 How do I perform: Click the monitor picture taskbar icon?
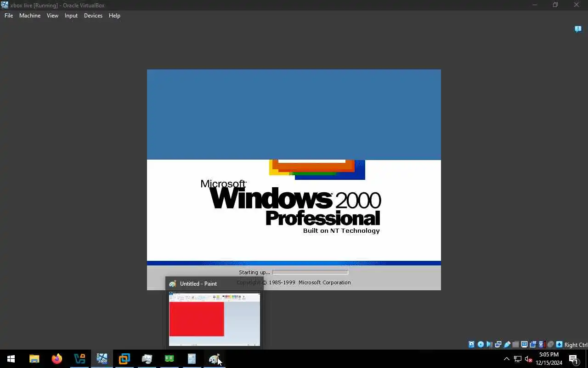pos(147,359)
